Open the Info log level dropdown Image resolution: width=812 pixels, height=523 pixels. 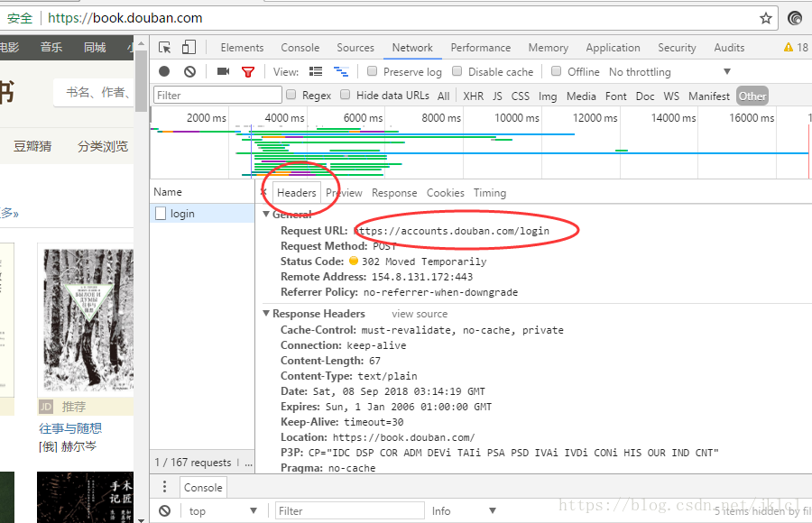click(x=464, y=511)
